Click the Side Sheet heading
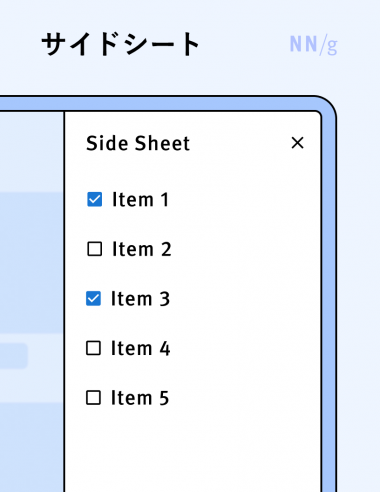This screenshot has width=380, height=492. coord(138,143)
